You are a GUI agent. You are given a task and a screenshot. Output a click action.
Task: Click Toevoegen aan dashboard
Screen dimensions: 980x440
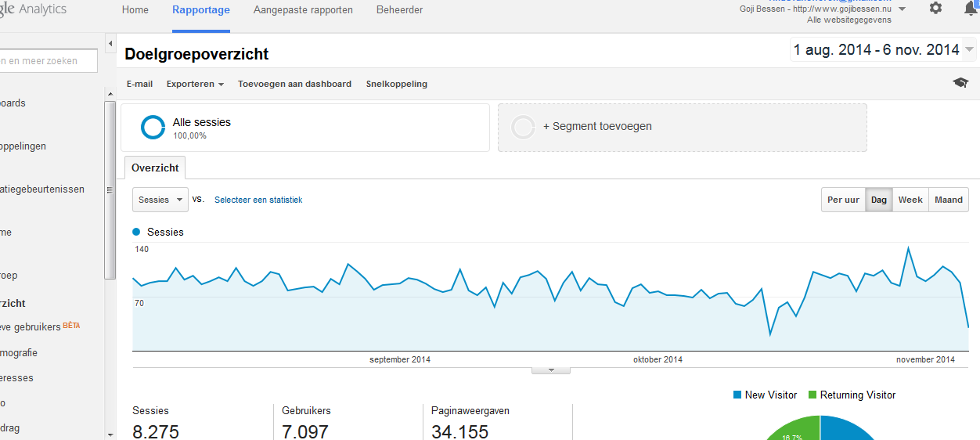point(294,84)
